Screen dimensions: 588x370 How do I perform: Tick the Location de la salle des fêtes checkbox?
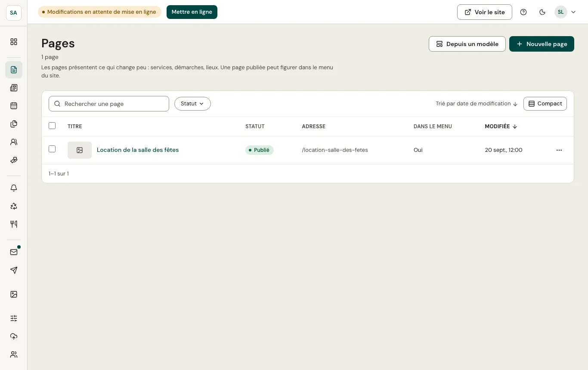[52, 149]
